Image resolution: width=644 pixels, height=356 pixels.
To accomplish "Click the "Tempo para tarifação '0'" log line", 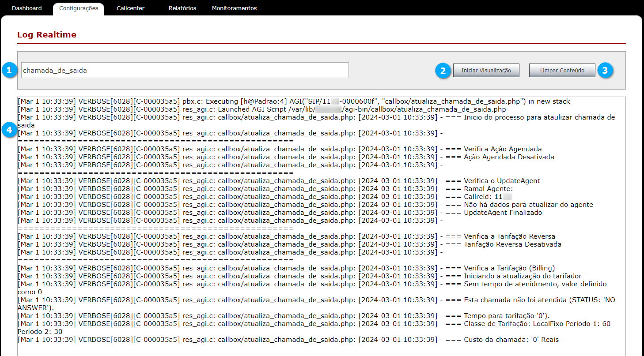I will (x=284, y=316).
